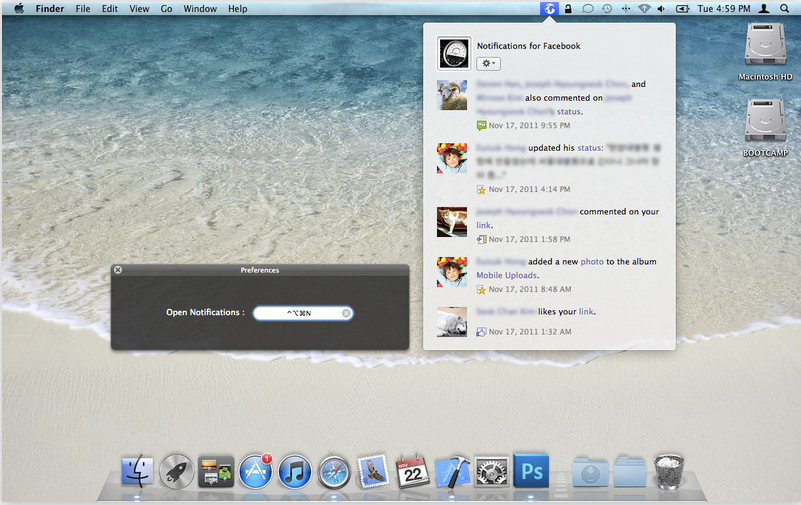This screenshot has height=505, width=801.
Task: Launch Finder from the Dock
Action: 137,471
